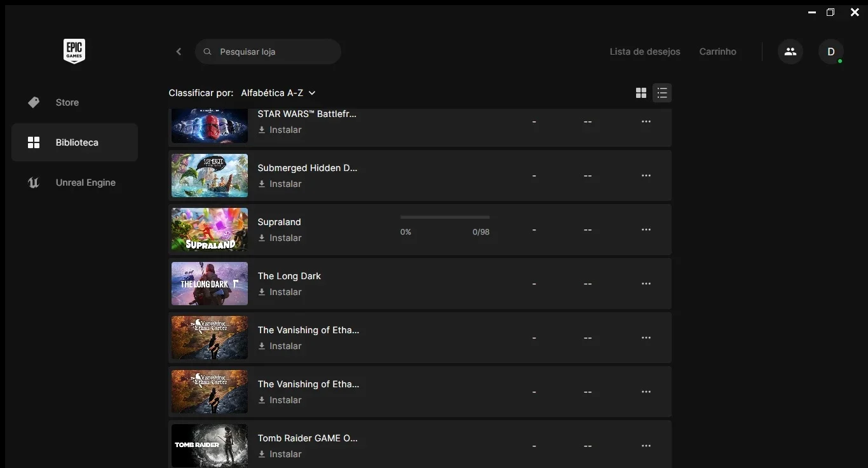Open the three-dot menu for Supraland
Viewport: 868px width, 468px height.
click(x=646, y=230)
